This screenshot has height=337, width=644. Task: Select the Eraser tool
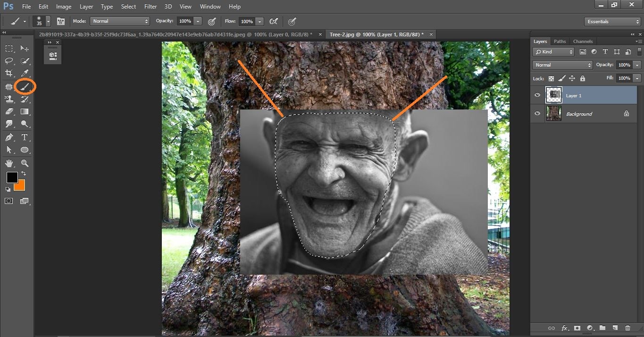coord(8,111)
